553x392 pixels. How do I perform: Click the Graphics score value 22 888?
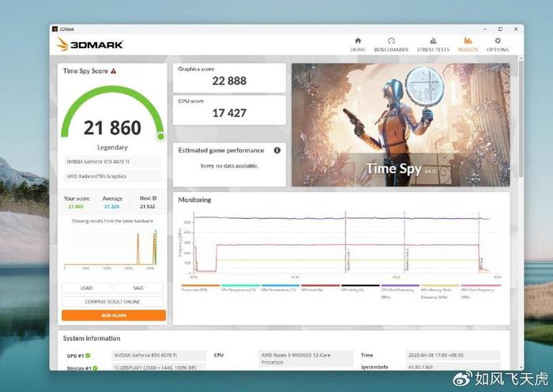click(229, 81)
